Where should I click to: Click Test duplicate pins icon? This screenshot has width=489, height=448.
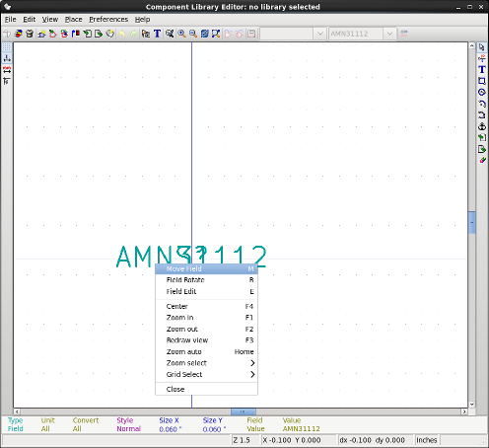point(170,34)
